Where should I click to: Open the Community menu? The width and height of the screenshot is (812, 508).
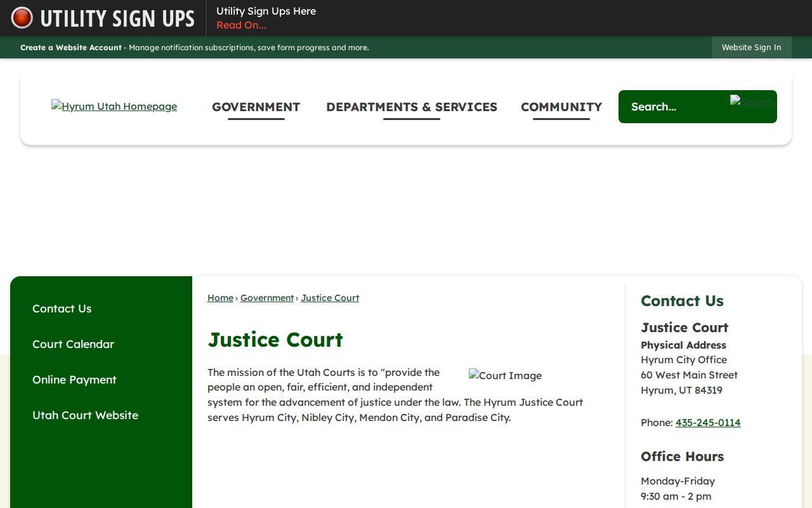coord(561,107)
